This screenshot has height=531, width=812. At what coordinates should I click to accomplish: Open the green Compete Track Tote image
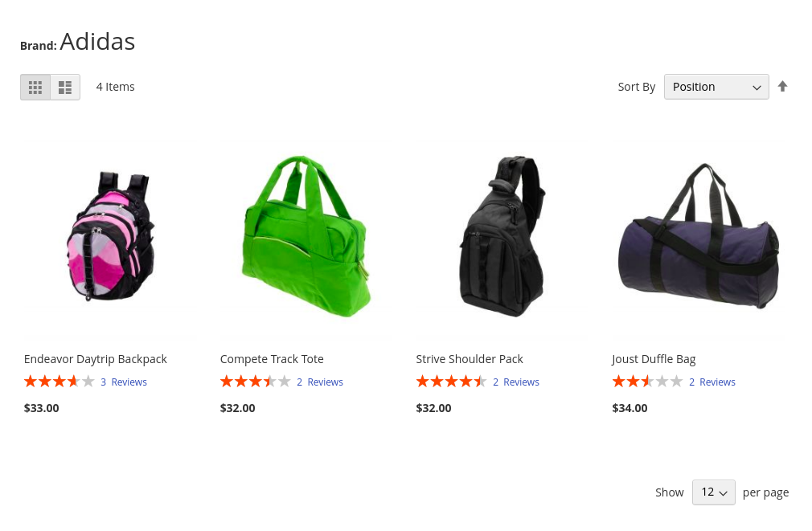(x=306, y=236)
